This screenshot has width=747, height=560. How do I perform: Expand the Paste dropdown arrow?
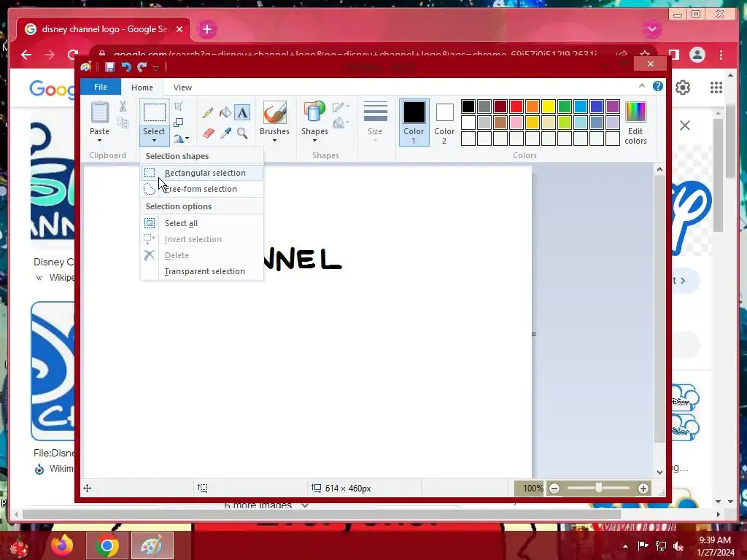point(99,141)
